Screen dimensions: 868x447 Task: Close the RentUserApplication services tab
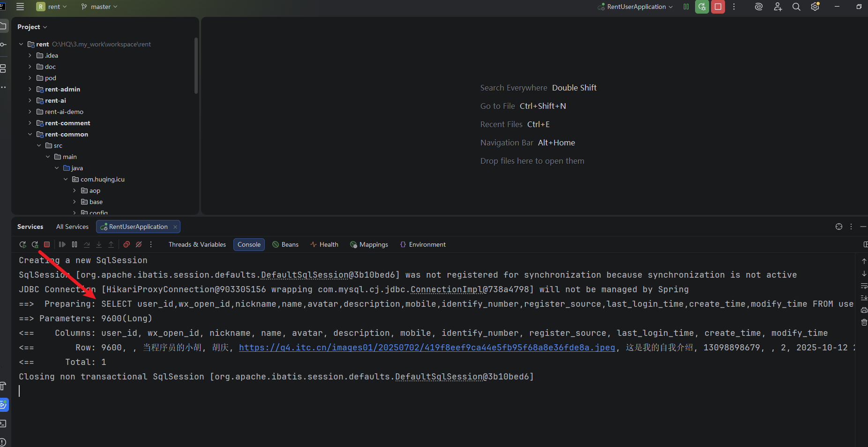pos(175,227)
